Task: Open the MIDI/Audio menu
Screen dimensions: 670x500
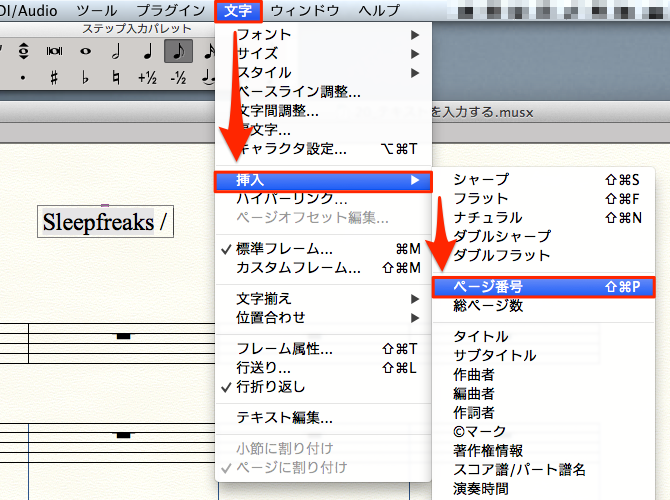Action: 29,11
